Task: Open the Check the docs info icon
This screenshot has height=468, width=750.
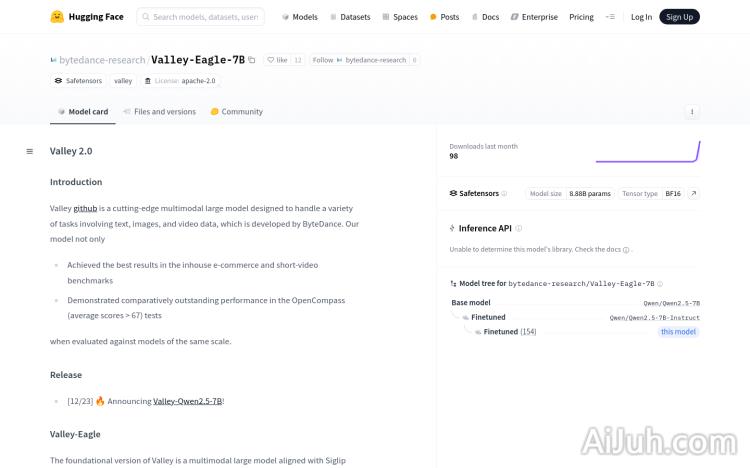Action: [x=626, y=250]
